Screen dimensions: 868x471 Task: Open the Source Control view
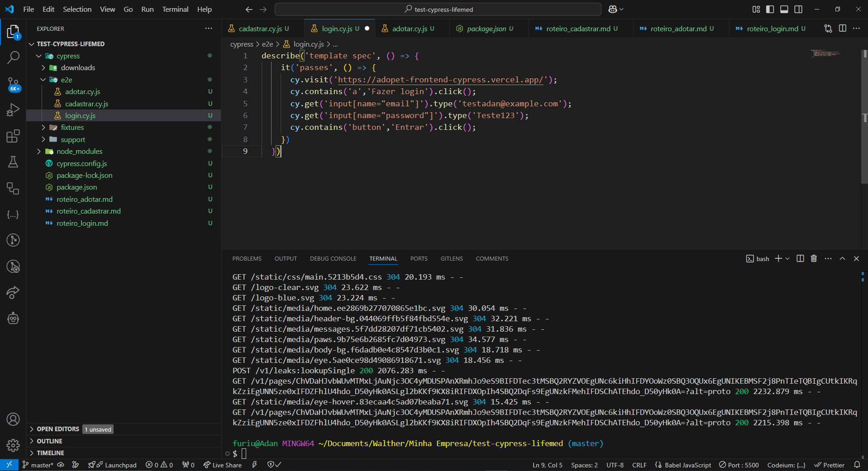point(13,84)
